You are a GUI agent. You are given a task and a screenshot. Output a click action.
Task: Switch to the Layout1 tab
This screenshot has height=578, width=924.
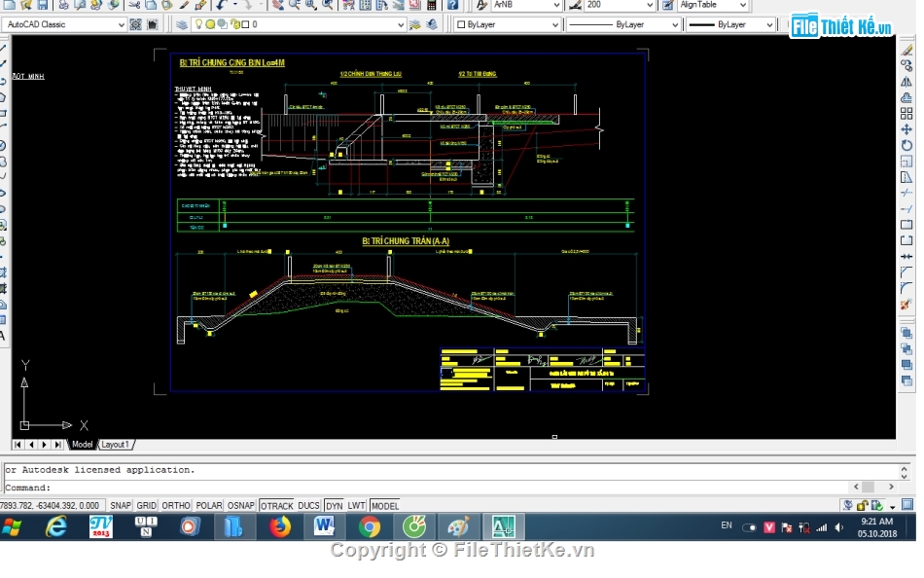[115, 445]
